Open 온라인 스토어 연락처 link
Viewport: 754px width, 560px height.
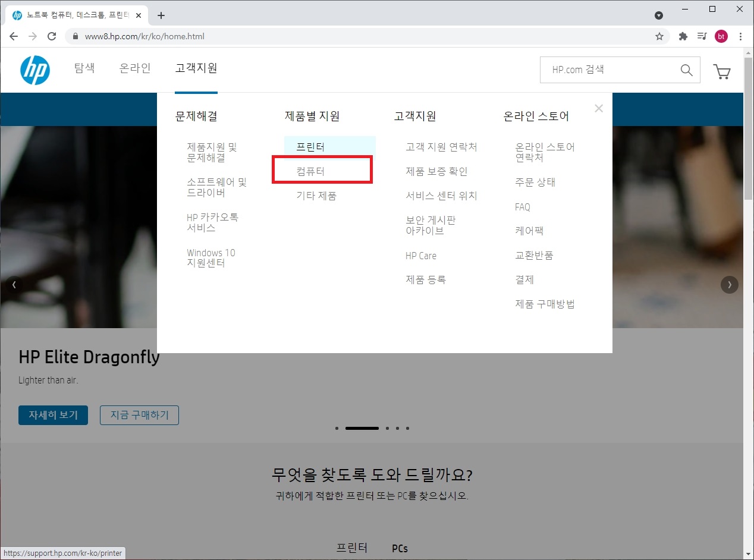click(x=545, y=152)
